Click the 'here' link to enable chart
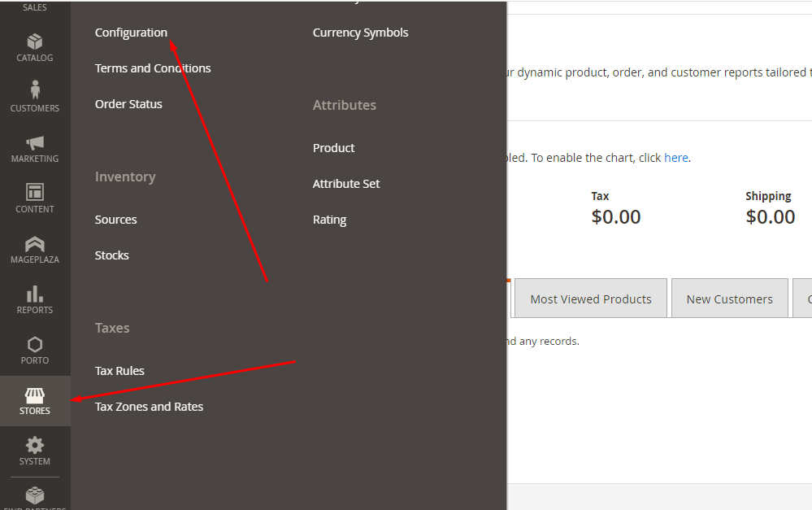 point(676,158)
